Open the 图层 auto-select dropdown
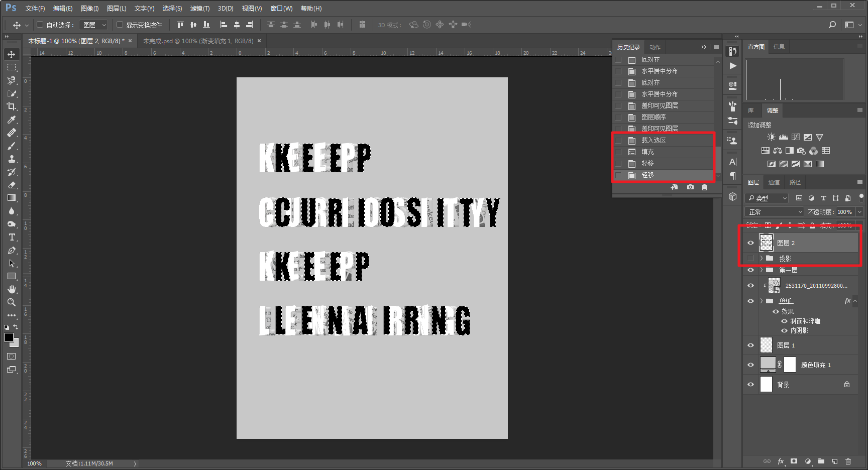Image resolution: width=868 pixels, height=470 pixels. 94,25
